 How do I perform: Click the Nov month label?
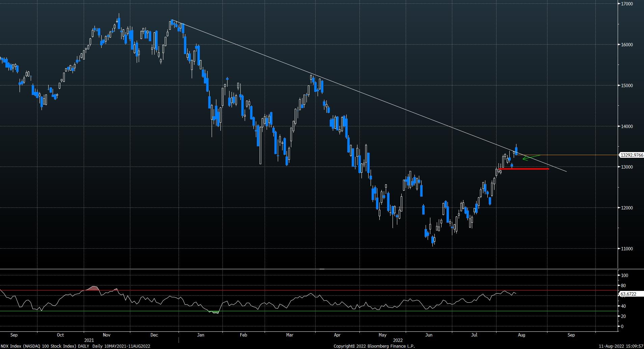coord(107,335)
